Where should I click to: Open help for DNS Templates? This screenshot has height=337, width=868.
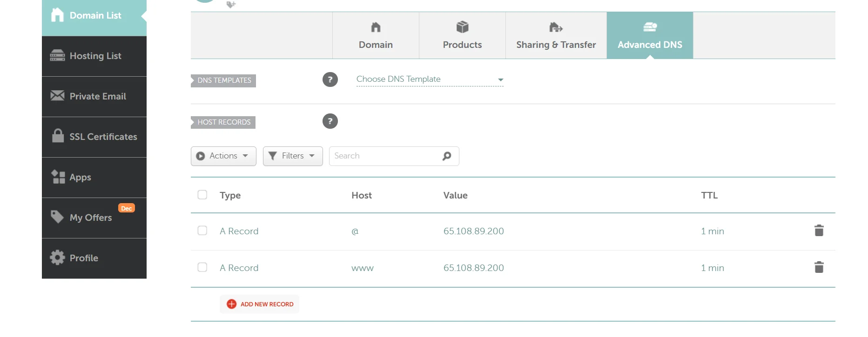pos(330,79)
